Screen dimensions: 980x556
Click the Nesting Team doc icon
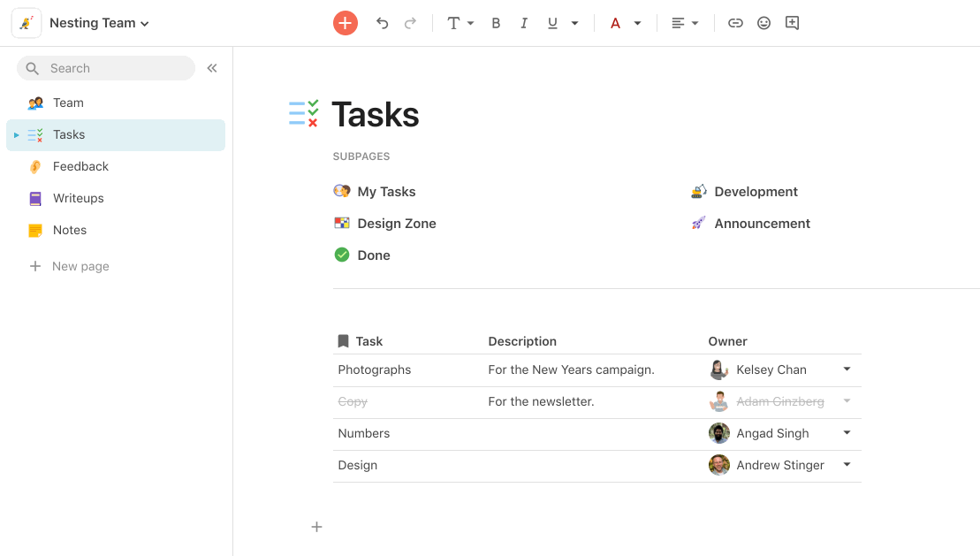point(27,23)
